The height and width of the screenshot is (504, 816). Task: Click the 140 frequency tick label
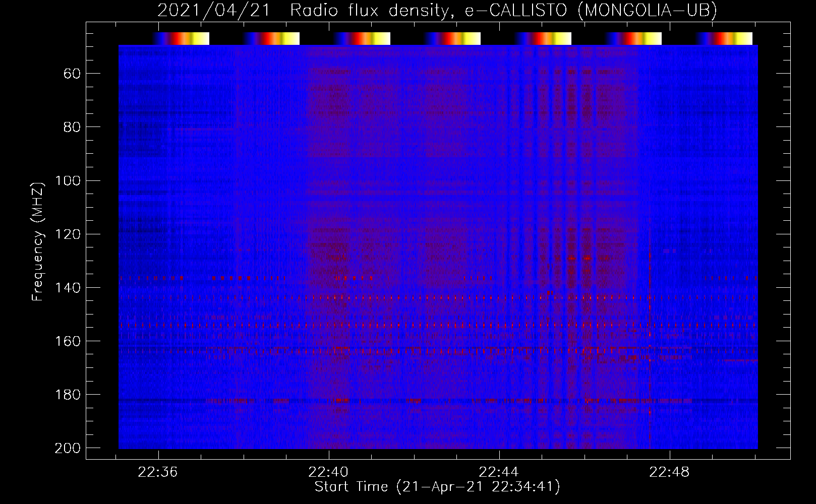[x=68, y=288]
